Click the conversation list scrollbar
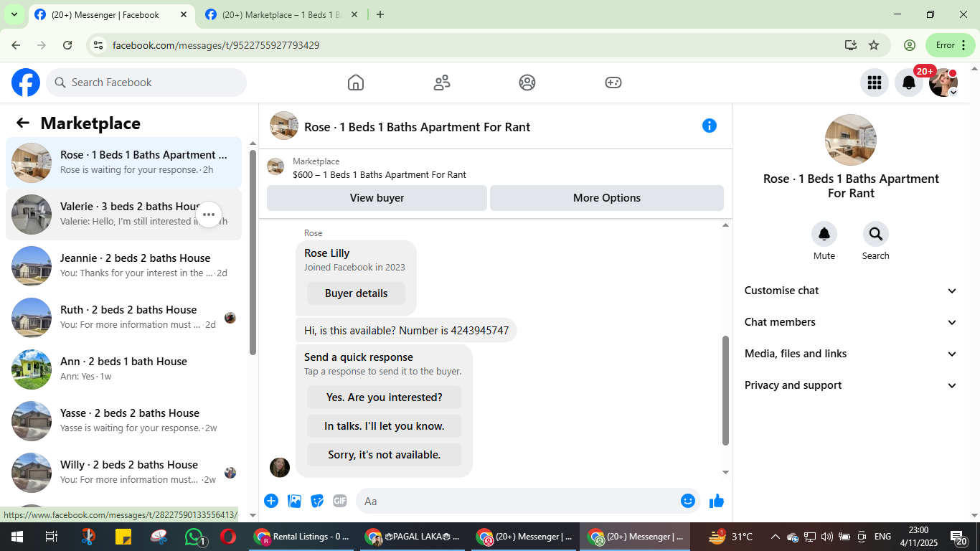The image size is (980, 551). (x=253, y=251)
